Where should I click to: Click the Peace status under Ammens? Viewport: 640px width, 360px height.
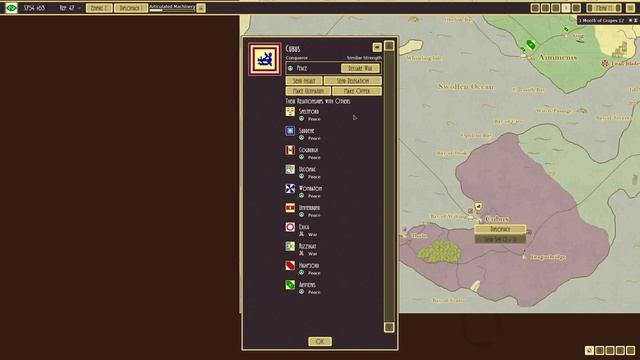[x=310, y=292]
